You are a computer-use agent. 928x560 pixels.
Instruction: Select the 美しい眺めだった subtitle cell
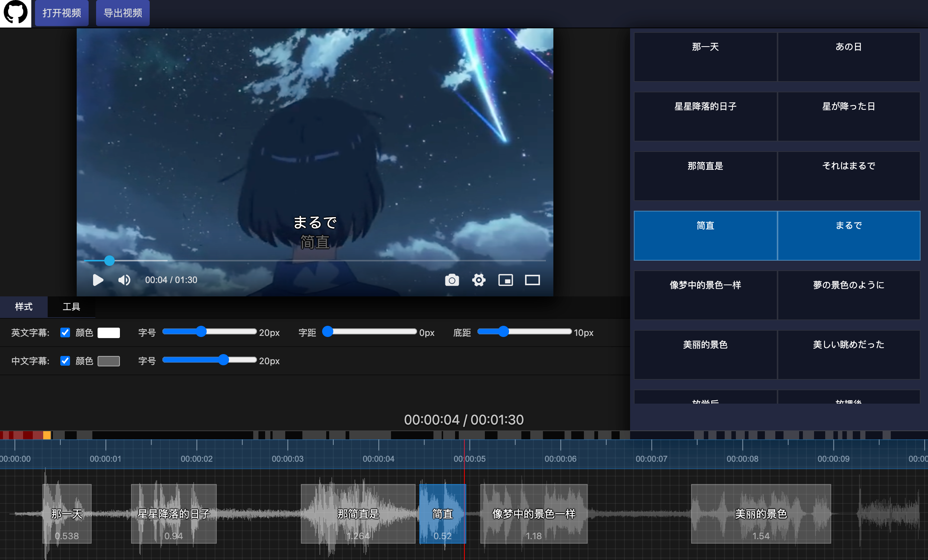(x=849, y=354)
